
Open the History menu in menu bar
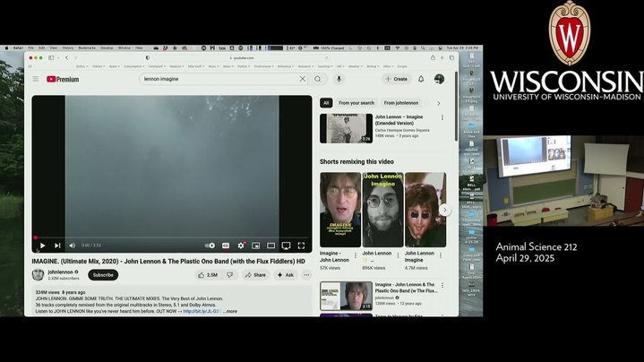(x=68, y=48)
